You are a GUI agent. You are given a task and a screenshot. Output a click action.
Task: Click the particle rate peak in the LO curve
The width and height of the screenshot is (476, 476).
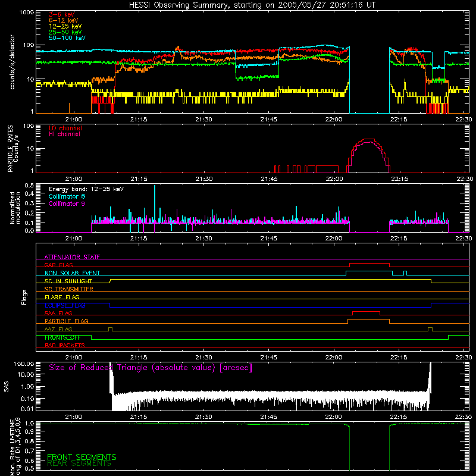click(x=368, y=139)
